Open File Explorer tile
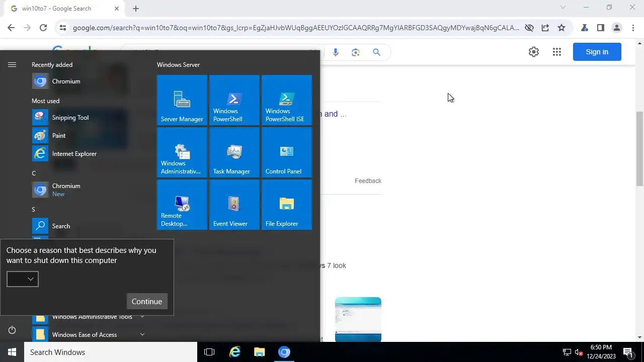The height and width of the screenshot is (362, 644). click(286, 205)
